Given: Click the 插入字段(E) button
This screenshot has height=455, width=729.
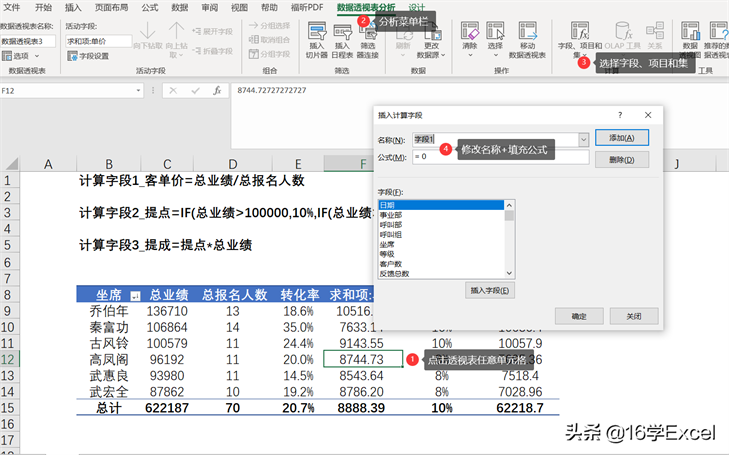Looking at the screenshot, I should pyautogui.click(x=491, y=291).
